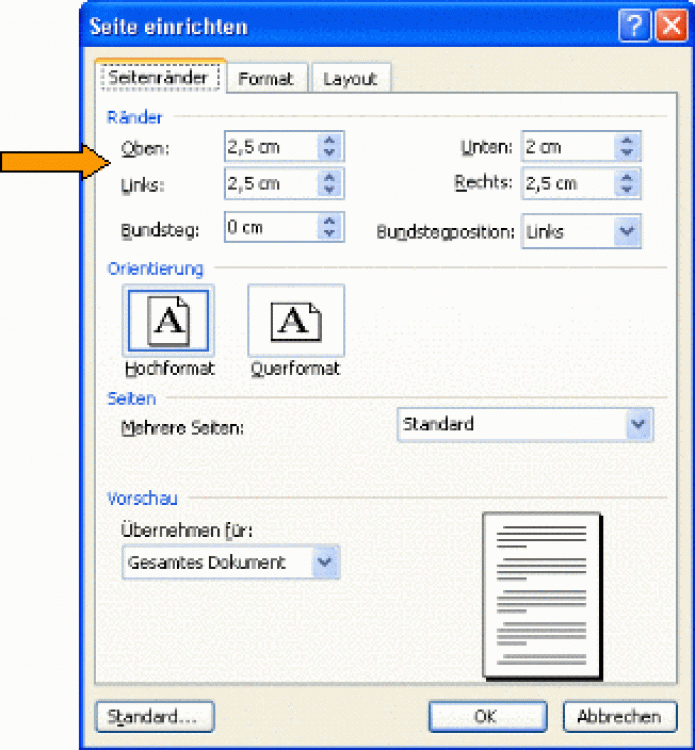Increase the Oben margin with up arrow
This screenshot has height=750, width=695.
[330, 141]
